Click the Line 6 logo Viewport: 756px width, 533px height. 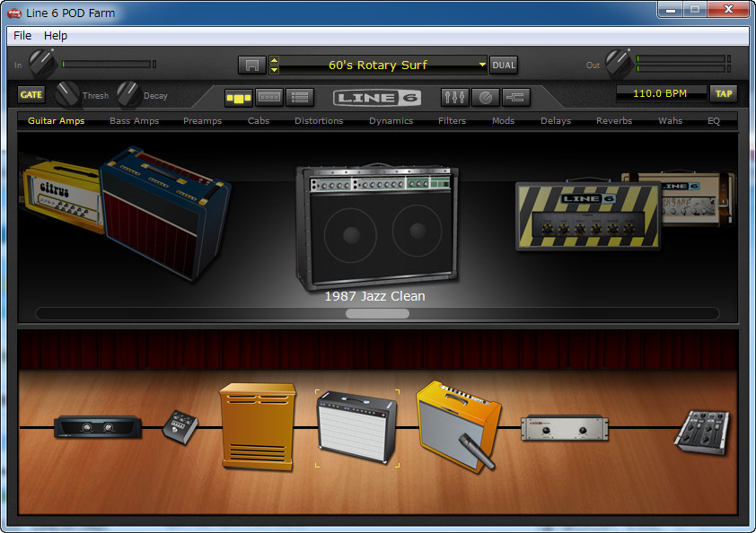pos(377,98)
